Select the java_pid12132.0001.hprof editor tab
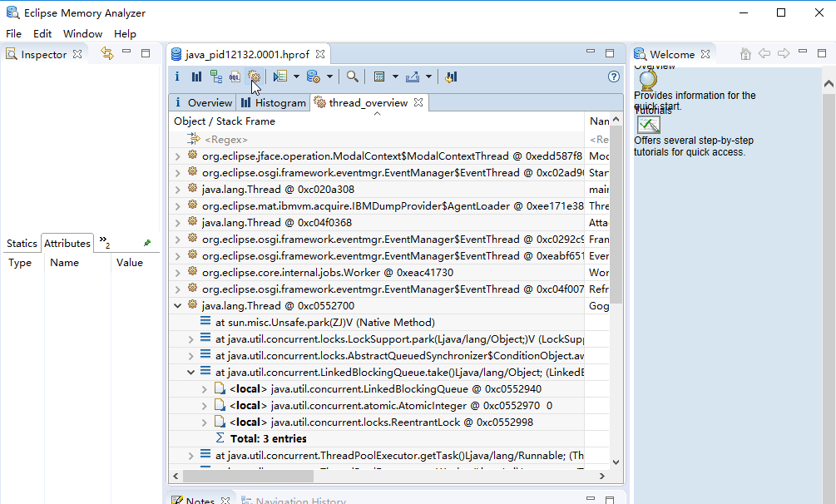This screenshot has height=504, width=836. coord(247,54)
